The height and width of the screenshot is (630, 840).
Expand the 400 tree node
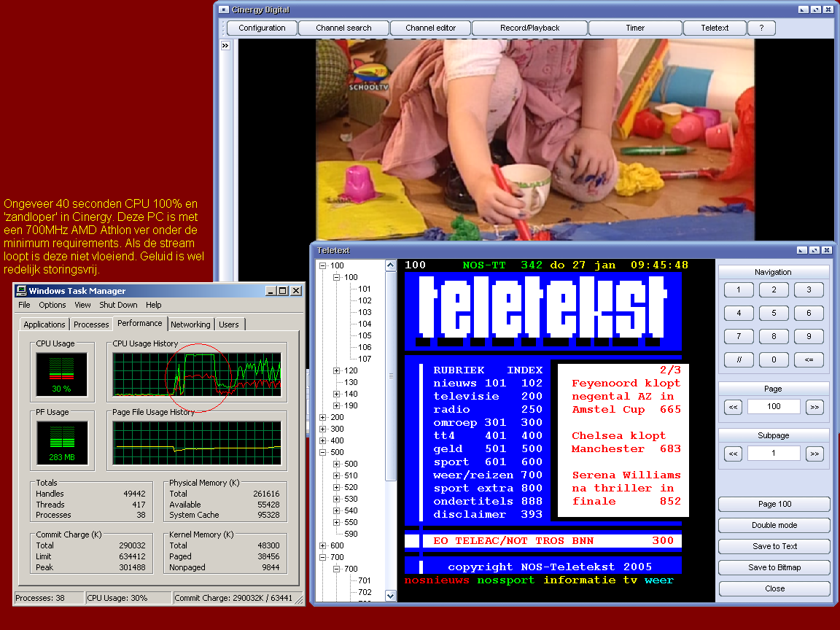click(x=322, y=441)
